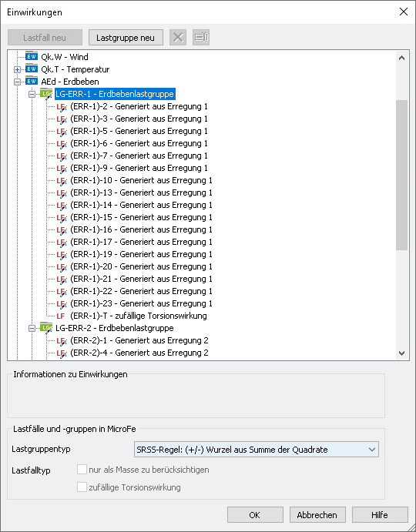Select (ERR-2)-4 - Generiert aus Erregung 2
This screenshot has width=416, height=532.
pyautogui.click(x=139, y=353)
